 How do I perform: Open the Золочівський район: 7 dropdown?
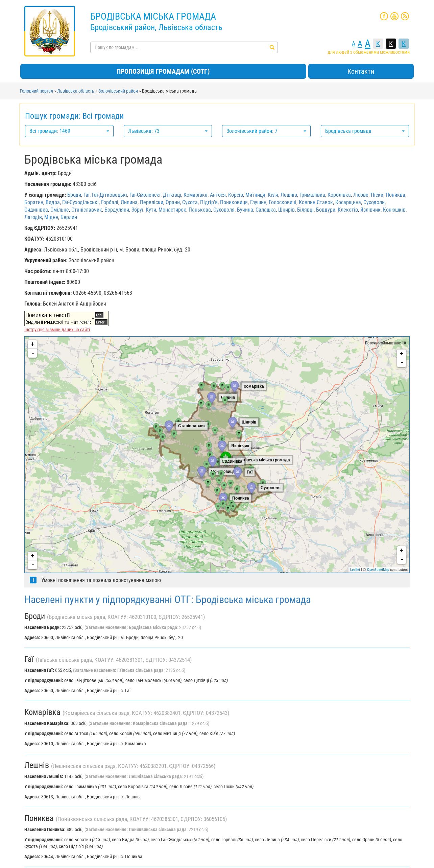coord(266,131)
